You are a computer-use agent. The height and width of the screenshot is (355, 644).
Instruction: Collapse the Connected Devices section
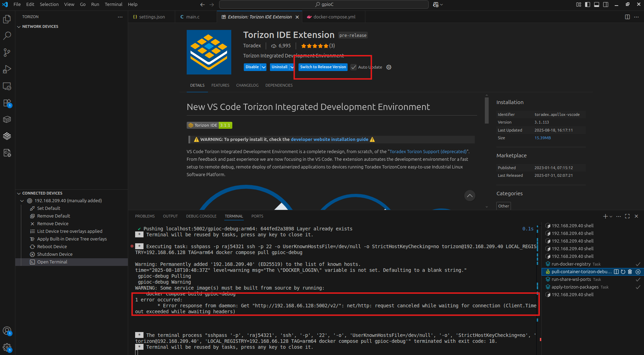point(19,193)
